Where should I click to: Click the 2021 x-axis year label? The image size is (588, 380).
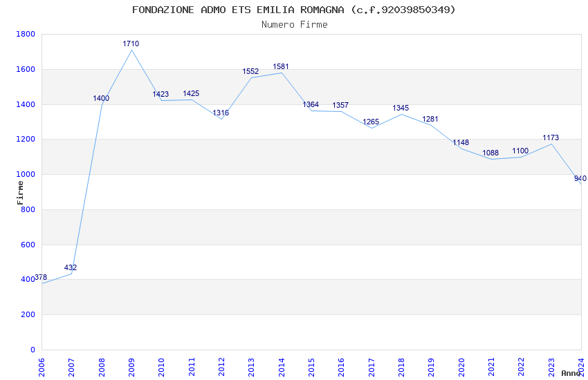492,368
